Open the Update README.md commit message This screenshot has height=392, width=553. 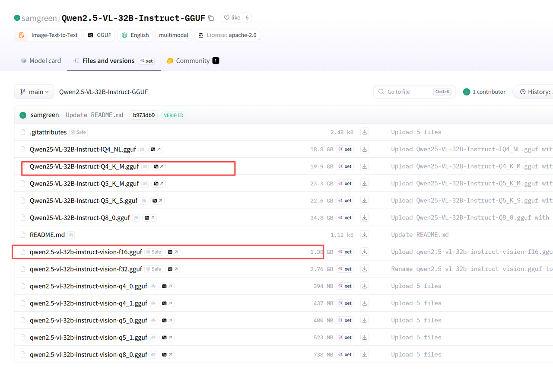click(94, 115)
